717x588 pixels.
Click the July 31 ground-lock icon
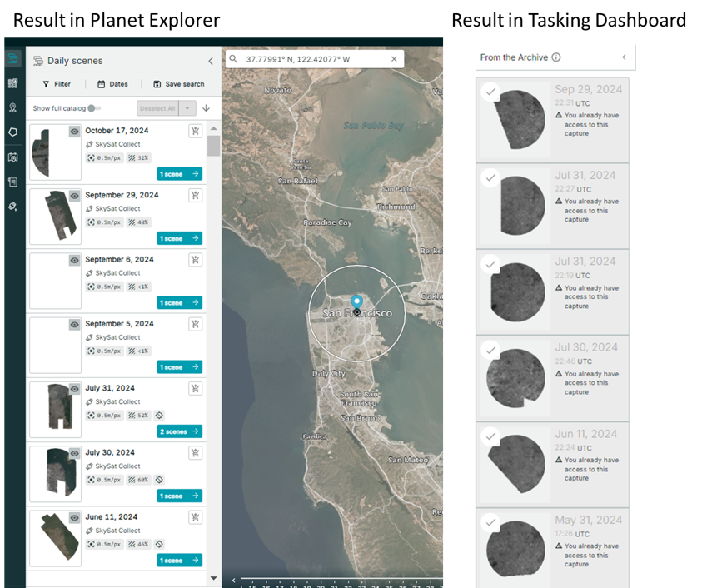[159, 416]
